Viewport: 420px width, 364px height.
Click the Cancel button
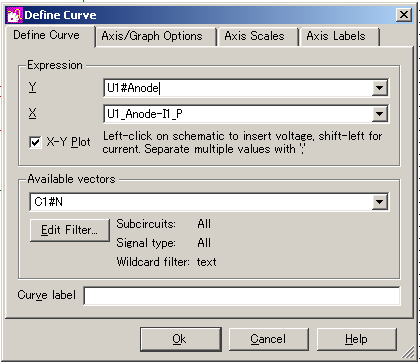click(268, 339)
